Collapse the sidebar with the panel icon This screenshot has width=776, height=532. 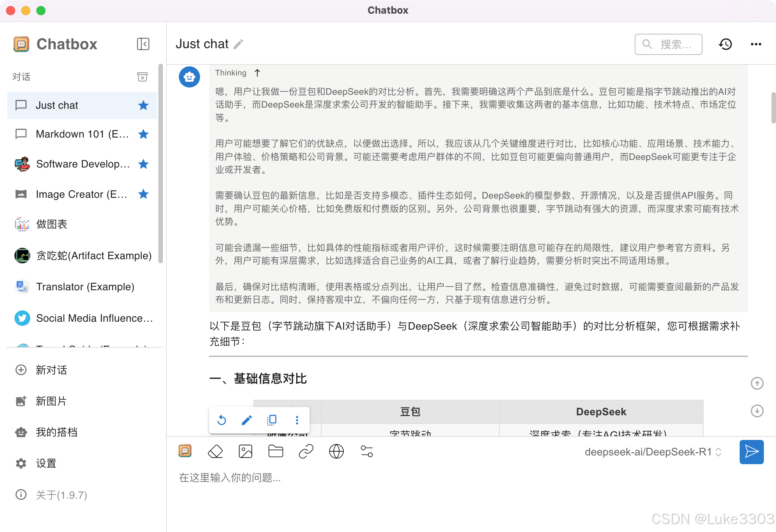coord(143,44)
